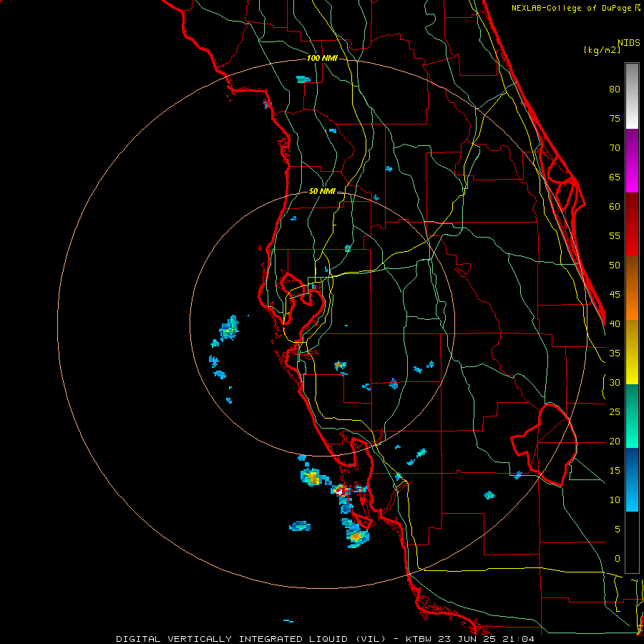Viewport: 644px width, 644px height.
Task: Select the 55 value on the VIL scale
Action: [615, 235]
